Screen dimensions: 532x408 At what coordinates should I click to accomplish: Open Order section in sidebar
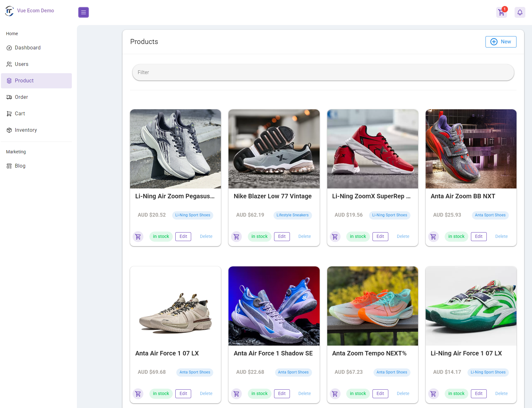pos(36,97)
